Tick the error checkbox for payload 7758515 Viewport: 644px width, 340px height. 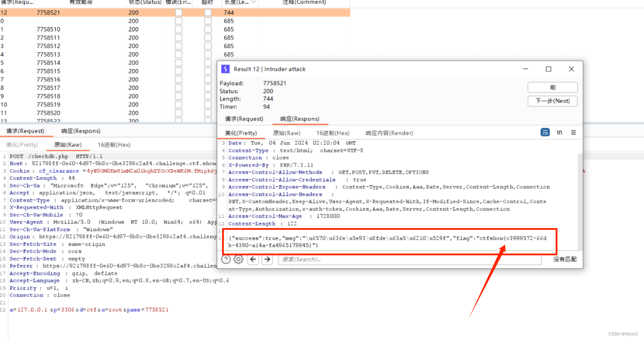coord(179,71)
